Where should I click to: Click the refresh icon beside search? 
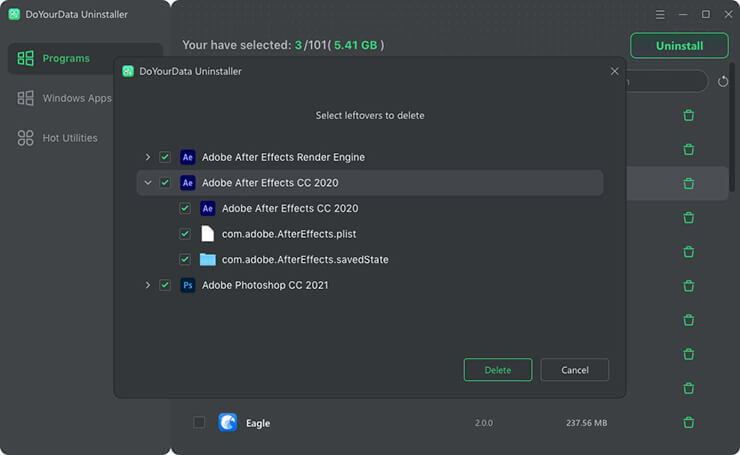[x=723, y=82]
